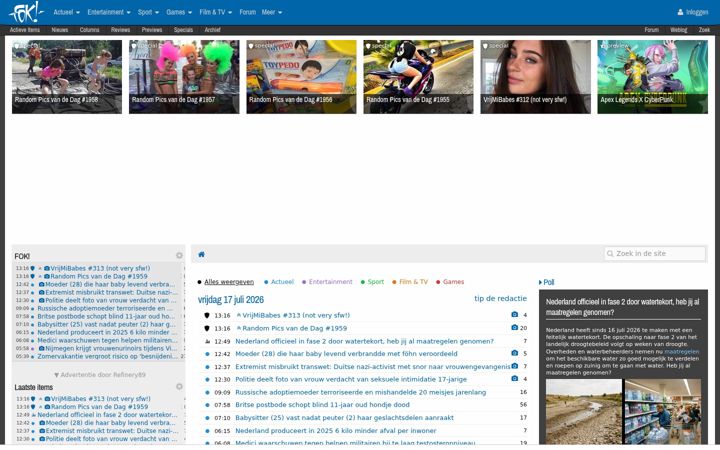Click the FOK! logo in header
Viewport: 720px width, 450px height.
pyautogui.click(x=26, y=12)
